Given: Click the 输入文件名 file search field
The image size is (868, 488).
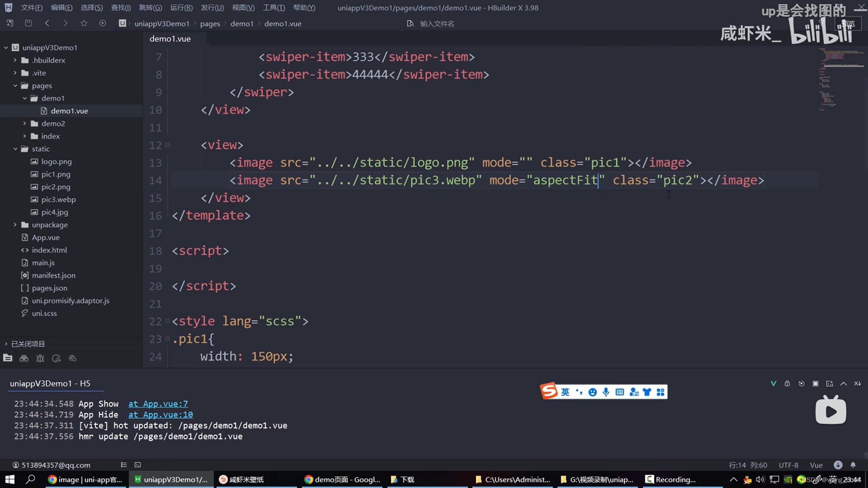Looking at the screenshot, I should click(437, 23).
